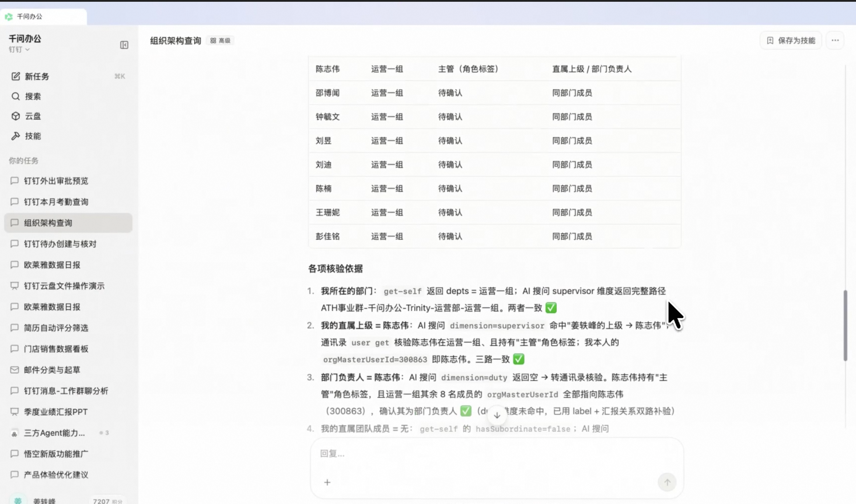Open task 门店销售数据看板
Viewport: 856px width, 504px height.
pos(68,349)
